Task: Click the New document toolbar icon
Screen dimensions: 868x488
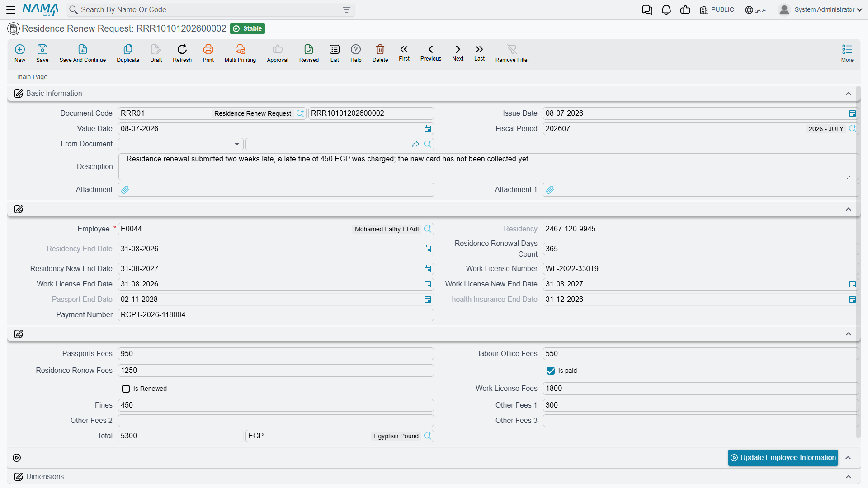Action: tap(20, 53)
